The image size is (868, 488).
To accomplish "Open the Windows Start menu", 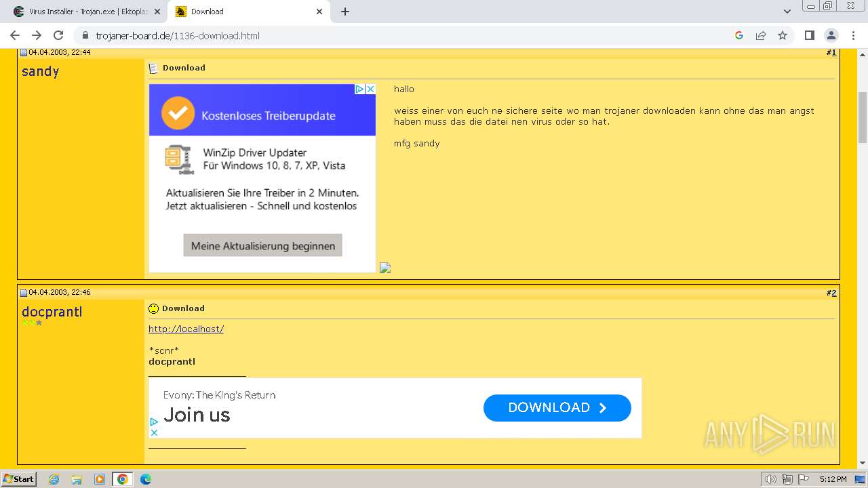I will 19,479.
